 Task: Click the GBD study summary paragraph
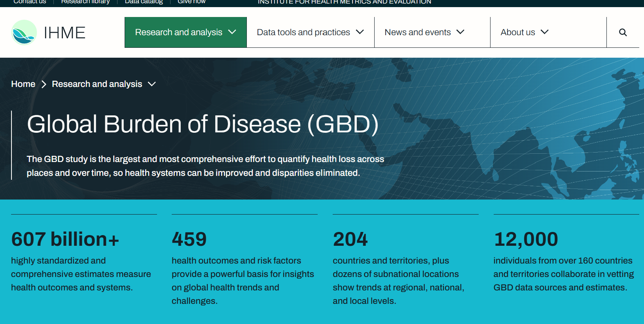point(205,166)
